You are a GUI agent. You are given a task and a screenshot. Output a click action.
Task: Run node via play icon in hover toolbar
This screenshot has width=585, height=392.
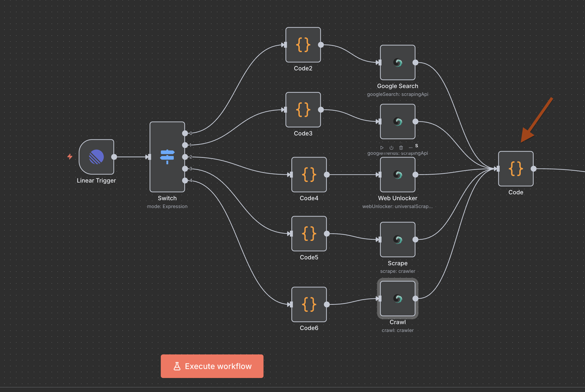pyautogui.click(x=382, y=148)
